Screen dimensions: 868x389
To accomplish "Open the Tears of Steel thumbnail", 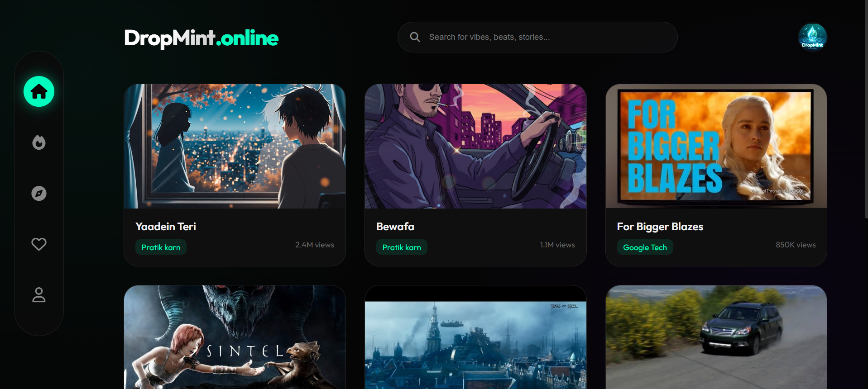I will (x=475, y=337).
